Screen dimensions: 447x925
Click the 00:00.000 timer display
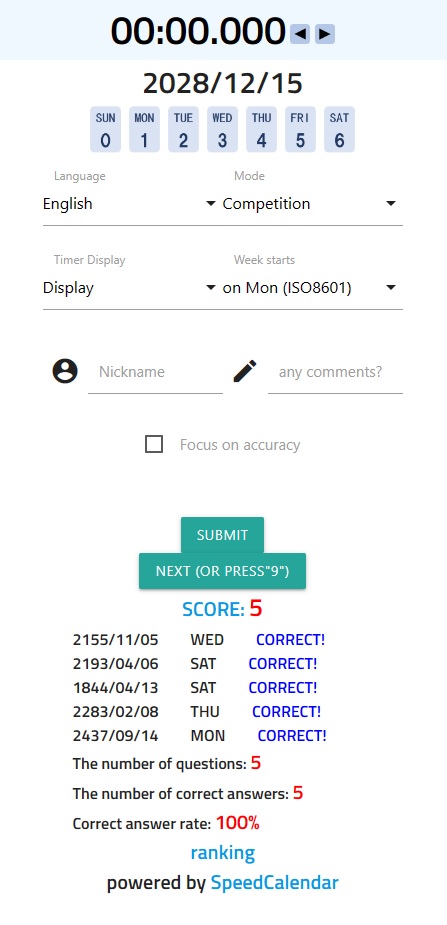point(198,31)
